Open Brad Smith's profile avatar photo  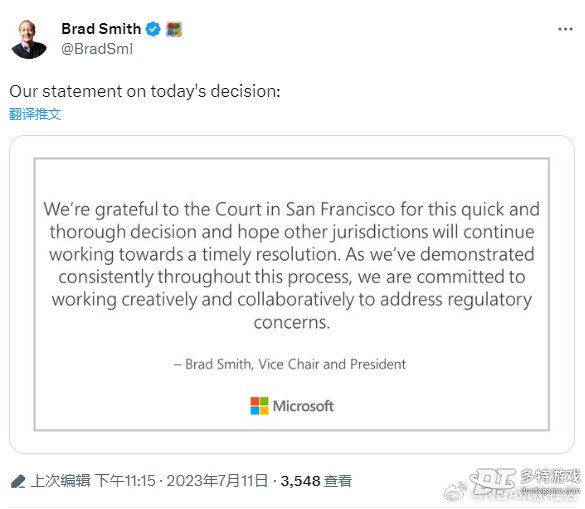pyautogui.click(x=29, y=39)
